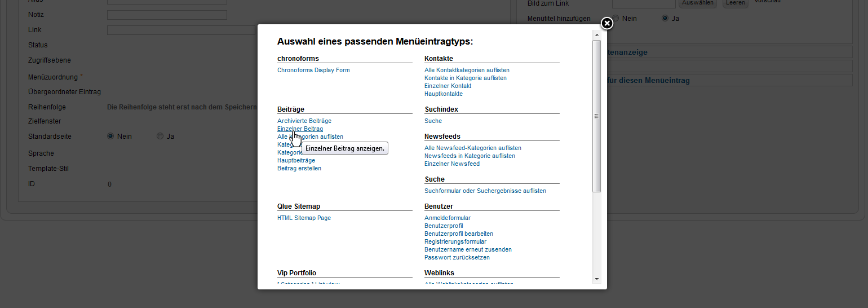Viewport: 868px width, 308px height.
Task: Pick Alle Kontaktkategorien auflisten
Action: pos(467,70)
